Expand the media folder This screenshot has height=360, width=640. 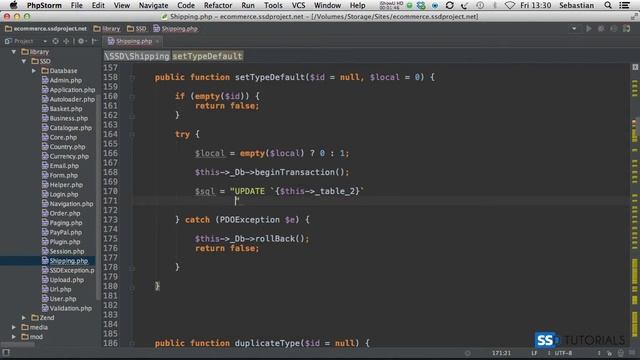(x=13, y=327)
